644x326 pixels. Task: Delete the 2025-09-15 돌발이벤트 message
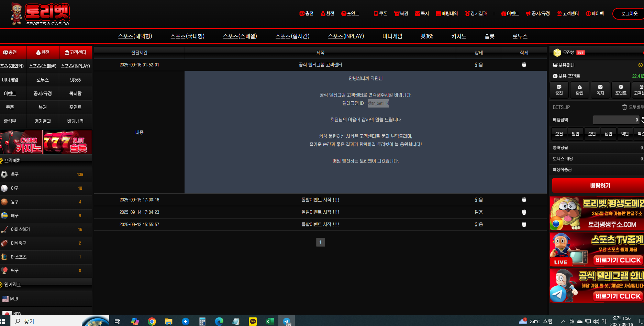click(x=524, y=200)
